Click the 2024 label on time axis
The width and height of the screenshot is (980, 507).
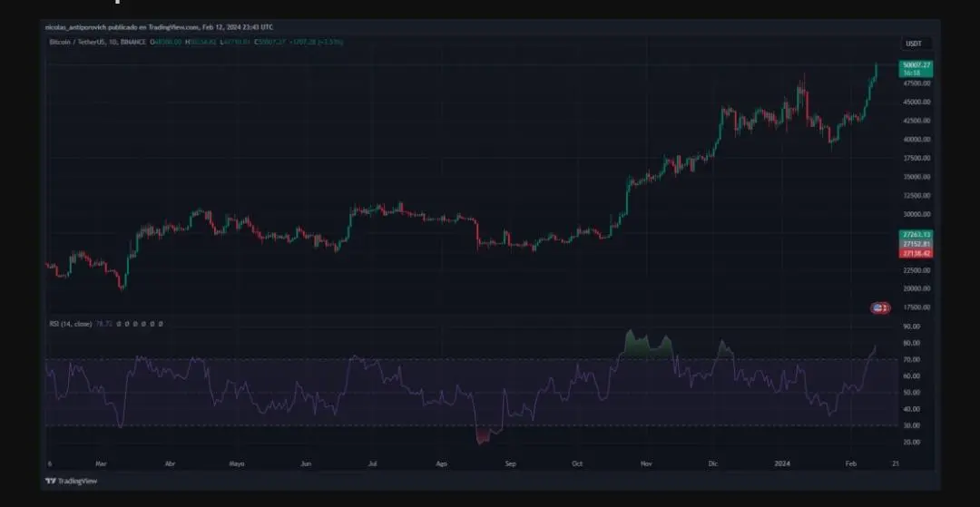(x=782, y=463)
